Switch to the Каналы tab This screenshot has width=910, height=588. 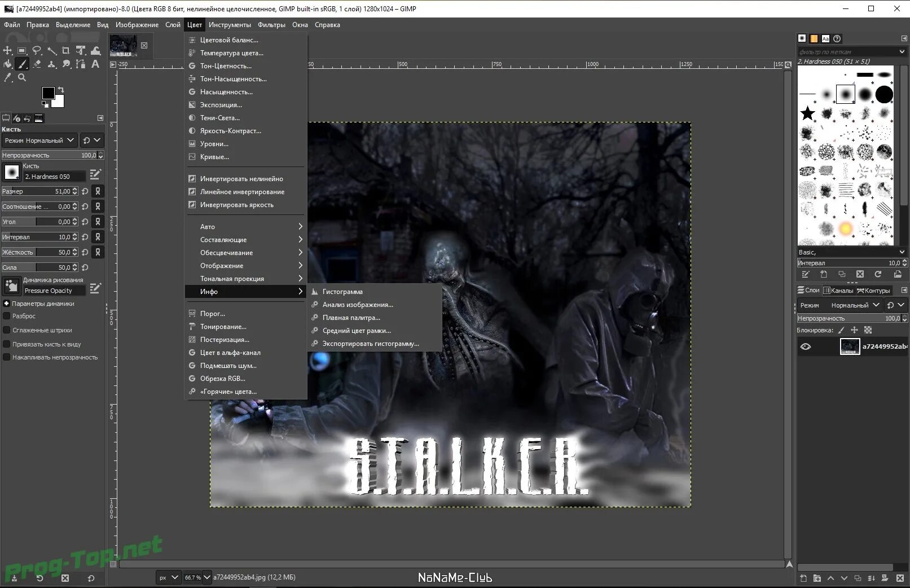point(838,291)
